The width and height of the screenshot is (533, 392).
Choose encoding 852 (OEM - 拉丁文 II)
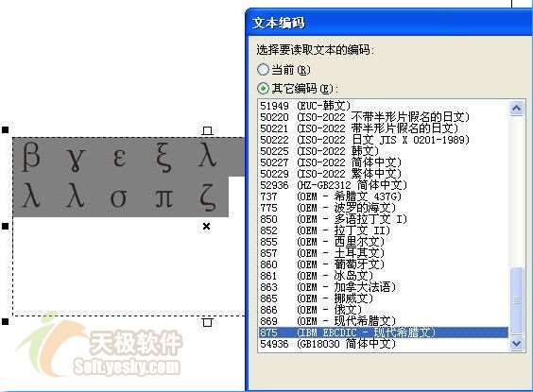tap(383, 230)
